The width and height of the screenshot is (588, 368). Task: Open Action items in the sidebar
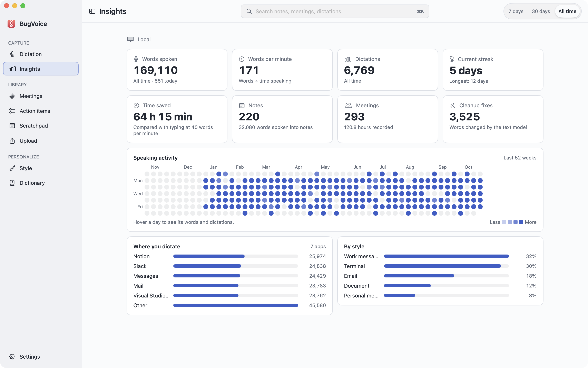(x=41, y=111)
